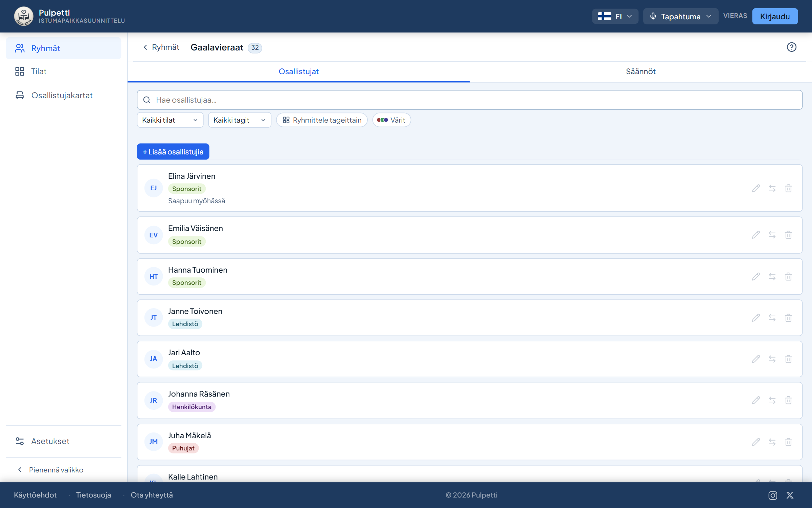Open Tilat in the sidebar

point(64,71)
